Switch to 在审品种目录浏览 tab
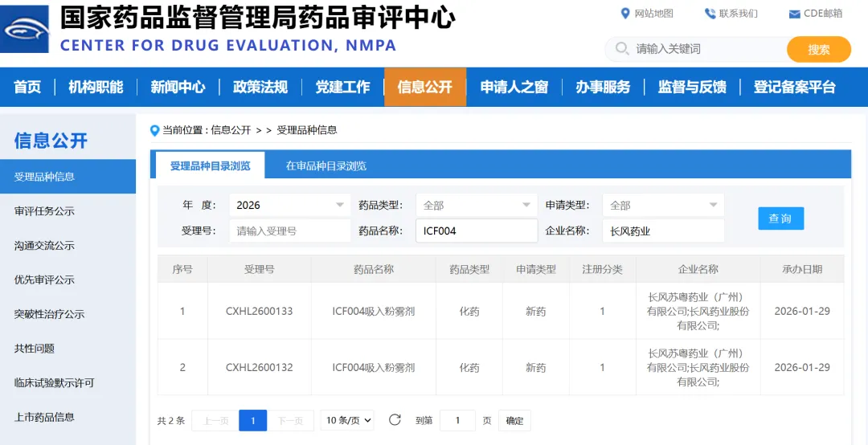The width and height of the screenshot is (868, 445). 325,166
